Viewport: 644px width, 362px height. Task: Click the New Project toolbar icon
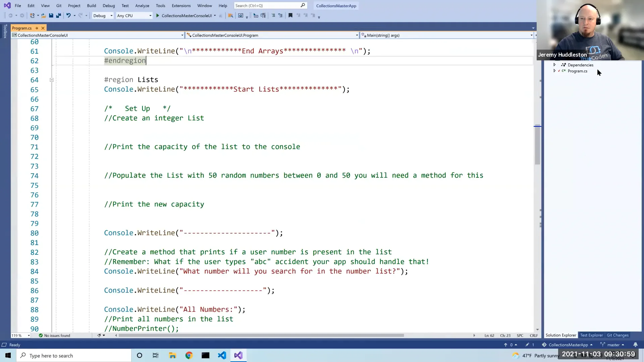(32, 15)
